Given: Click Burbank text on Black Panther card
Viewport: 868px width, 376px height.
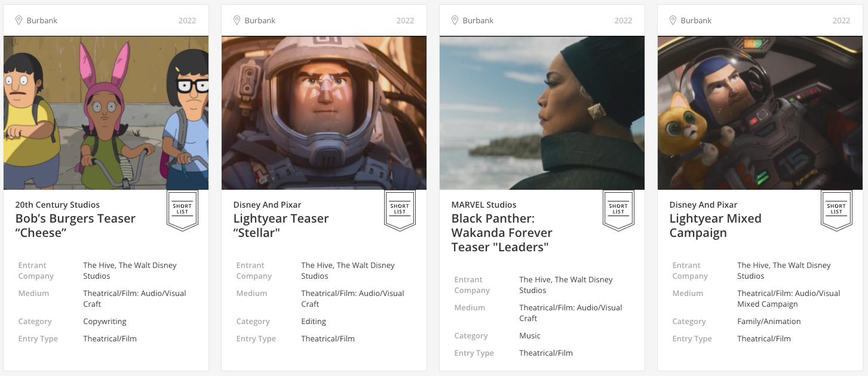Looking at the screenshot, I should click(x=478, y=20).
